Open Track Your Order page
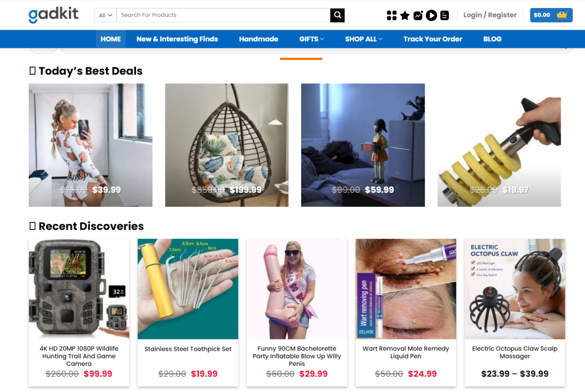 (433, 39)
